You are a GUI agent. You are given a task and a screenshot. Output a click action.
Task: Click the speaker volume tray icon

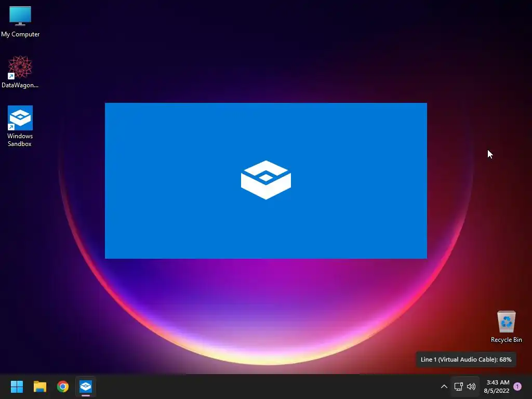(x=471, y=387)
